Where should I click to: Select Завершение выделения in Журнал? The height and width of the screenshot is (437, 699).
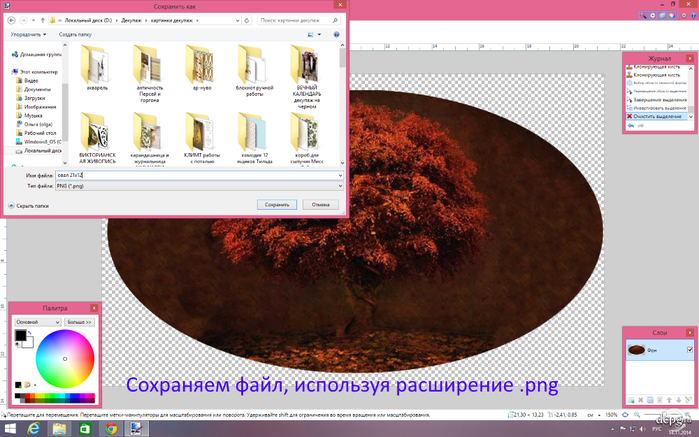(x=657, y=100)
